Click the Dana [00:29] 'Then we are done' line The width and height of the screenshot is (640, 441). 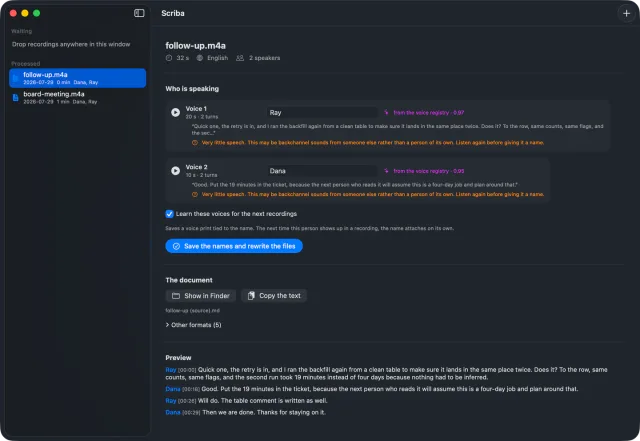pos(245,412)
